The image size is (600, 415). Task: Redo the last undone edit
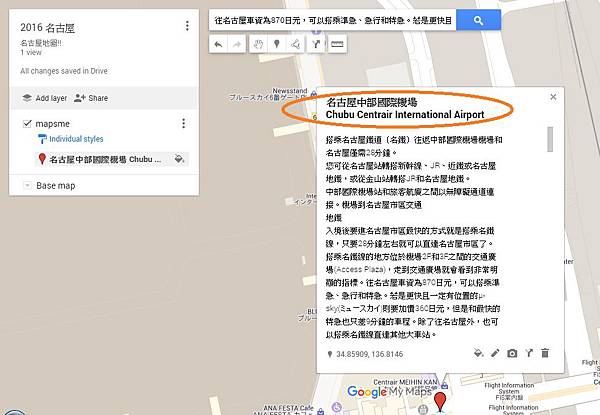pyautogui.click(x=237, y=44)
